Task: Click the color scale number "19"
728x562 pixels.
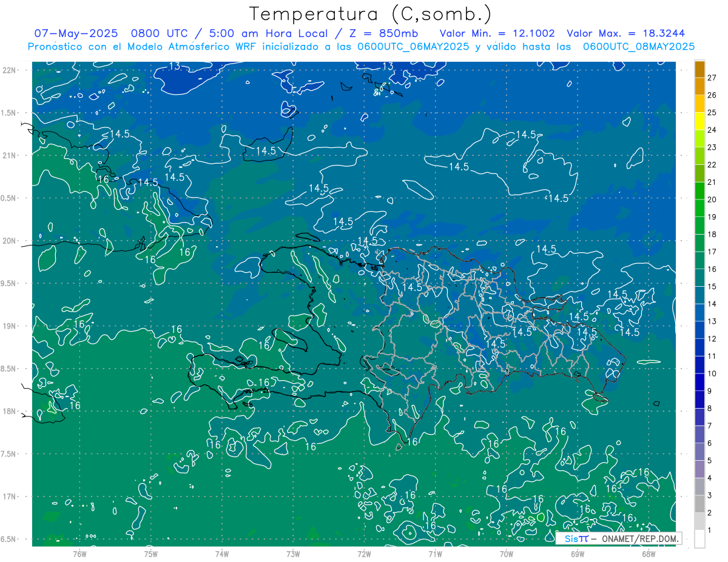Action: (x=712, y=216)
